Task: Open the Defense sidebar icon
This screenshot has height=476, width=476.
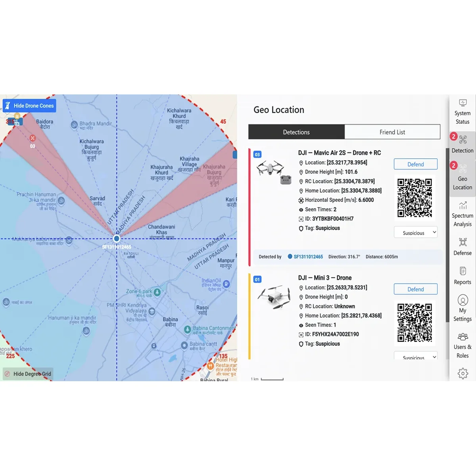Action: coord(463,242)
